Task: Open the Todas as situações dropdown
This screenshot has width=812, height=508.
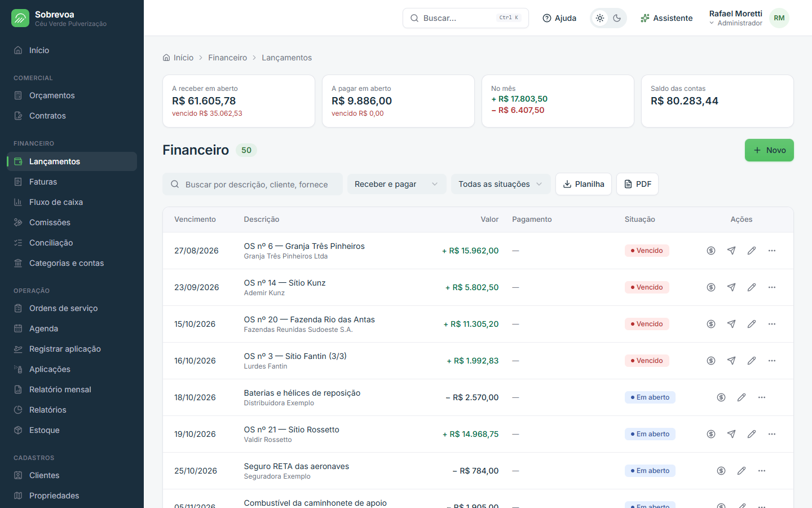Action: click(x=501, y=184)
